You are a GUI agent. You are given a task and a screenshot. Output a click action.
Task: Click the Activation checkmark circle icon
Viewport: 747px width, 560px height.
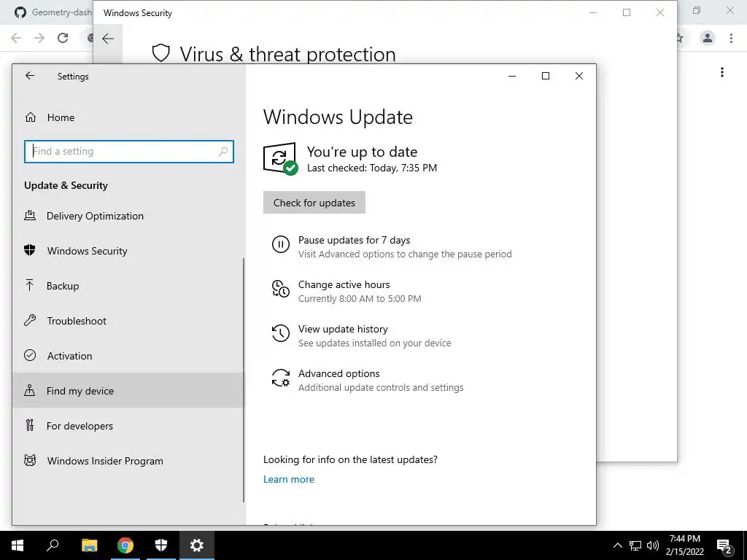click(x=29, y=355)
